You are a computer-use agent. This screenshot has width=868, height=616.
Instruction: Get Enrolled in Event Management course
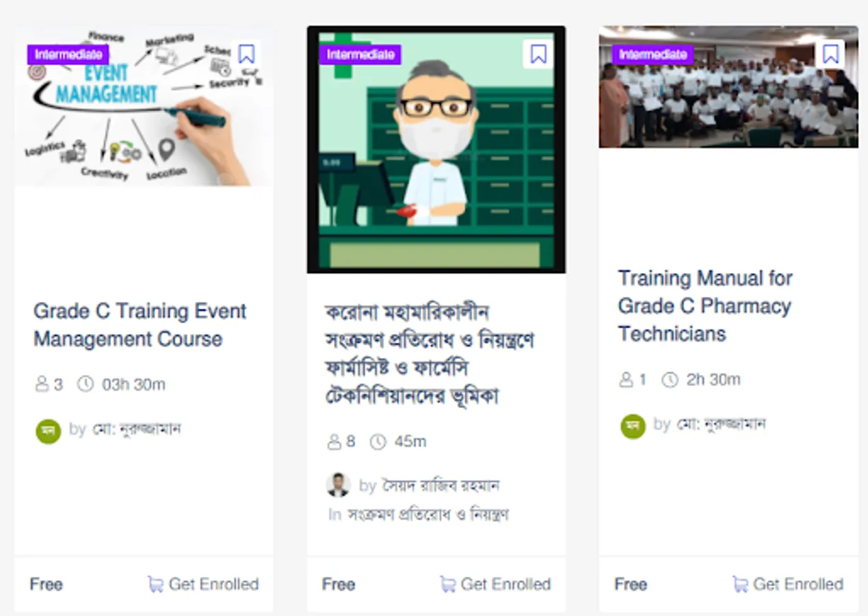click(203, 584)
